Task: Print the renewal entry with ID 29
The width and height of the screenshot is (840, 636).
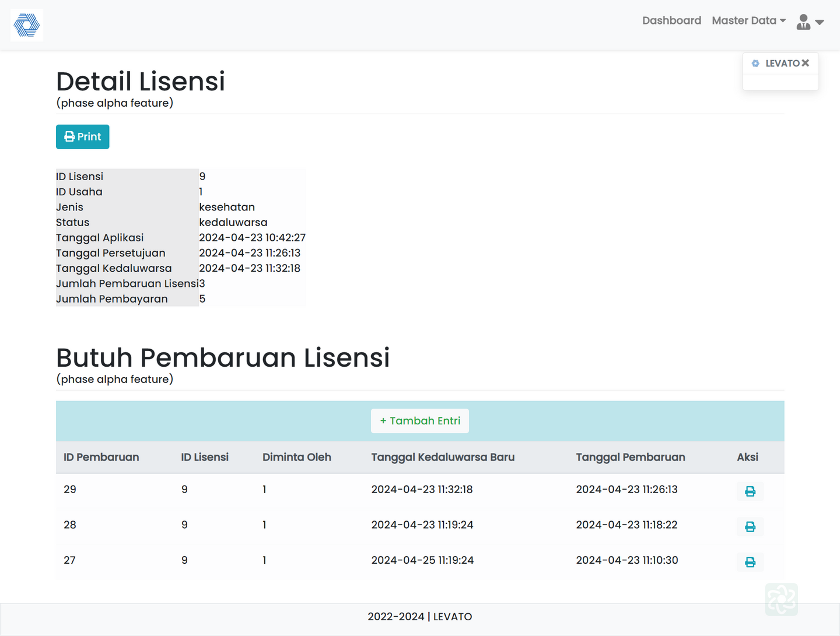Action: [750, 491]
